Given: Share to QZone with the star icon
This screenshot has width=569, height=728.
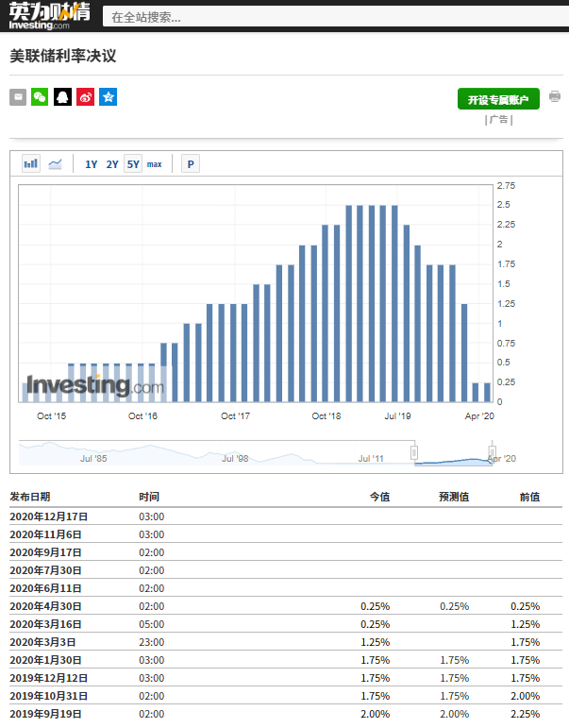Looking at the screenshot, I should (109, 97).
